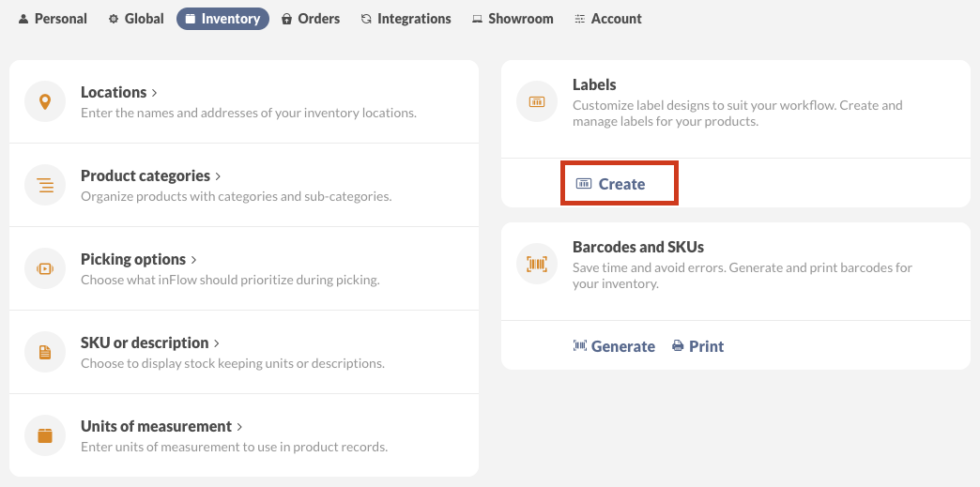Generate barcodes for inventory
Viewport: 980px width, 487px height.
pos(613,346)
